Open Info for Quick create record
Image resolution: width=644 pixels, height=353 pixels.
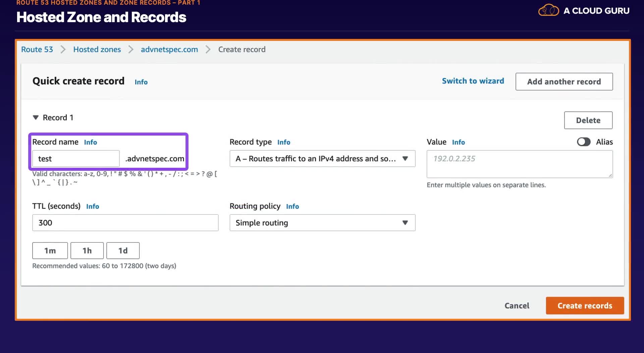point(141,82)
